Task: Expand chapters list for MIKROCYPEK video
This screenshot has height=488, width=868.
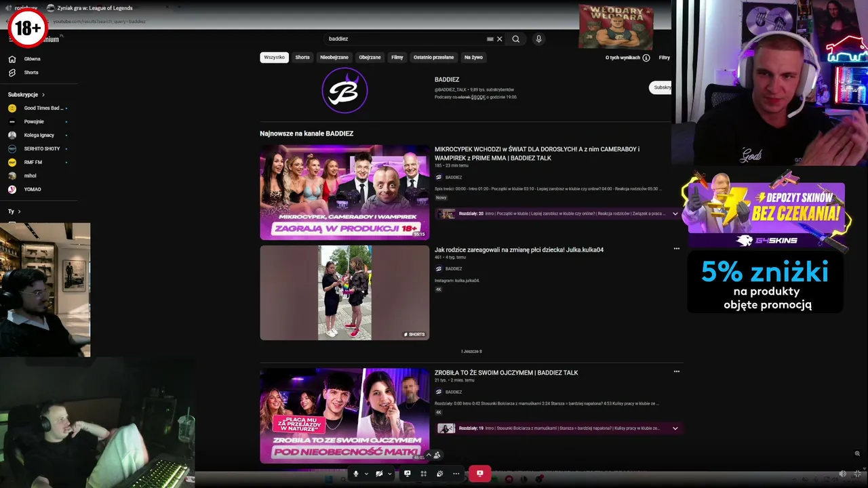Action: tap(675, 213)
